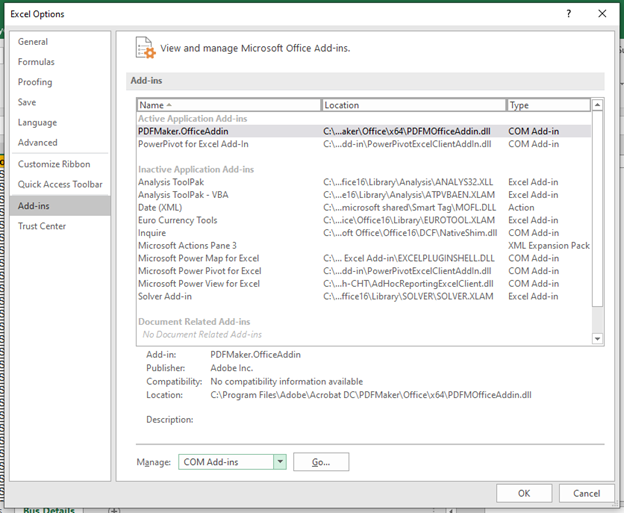The width and height of the screenshot is (624, 513).
Task: Select the Analysis ToolPak row
Action: click(364, 182)
